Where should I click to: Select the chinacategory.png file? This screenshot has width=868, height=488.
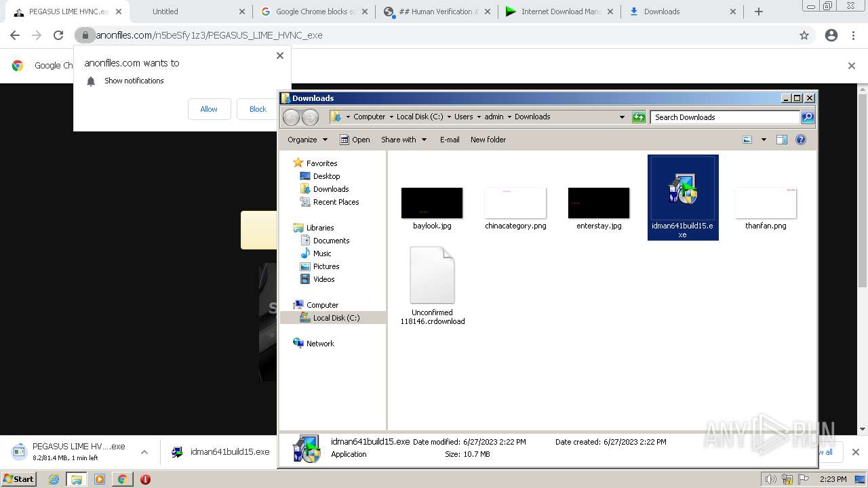click(x=515, y=209)
